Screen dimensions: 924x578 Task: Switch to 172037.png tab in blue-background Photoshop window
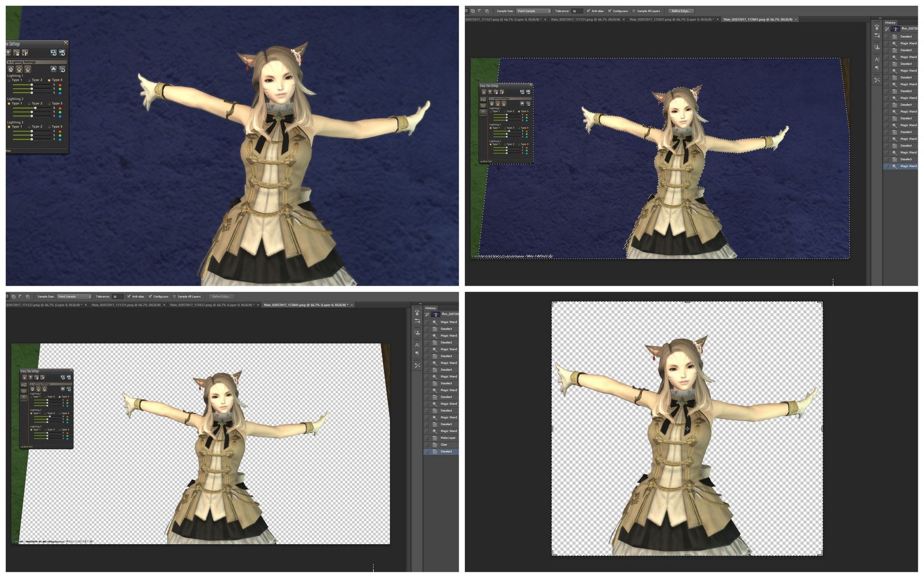673,19
